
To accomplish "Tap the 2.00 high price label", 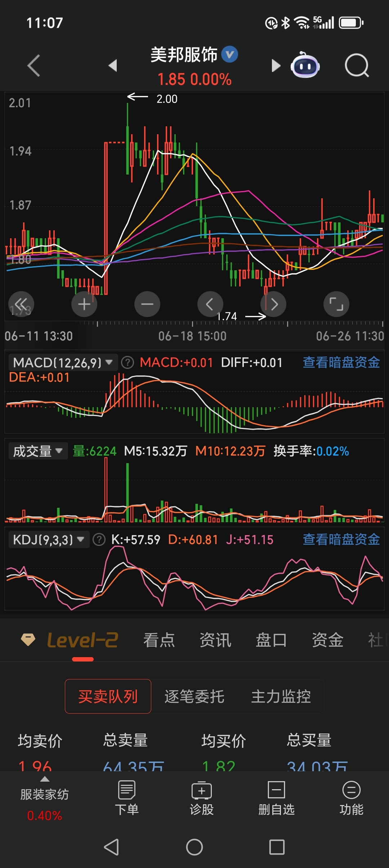I will coord(167,99).
